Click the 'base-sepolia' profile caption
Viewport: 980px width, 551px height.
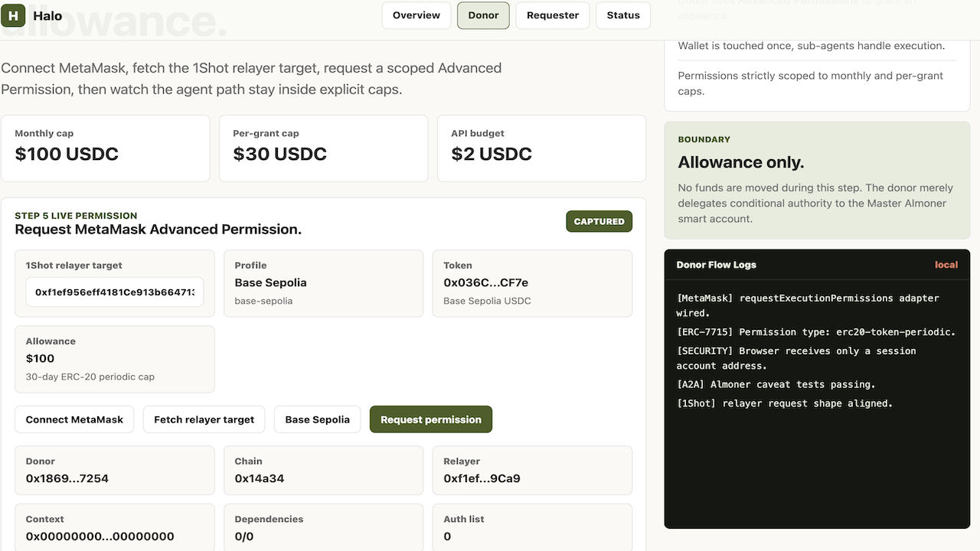(263, 301)
